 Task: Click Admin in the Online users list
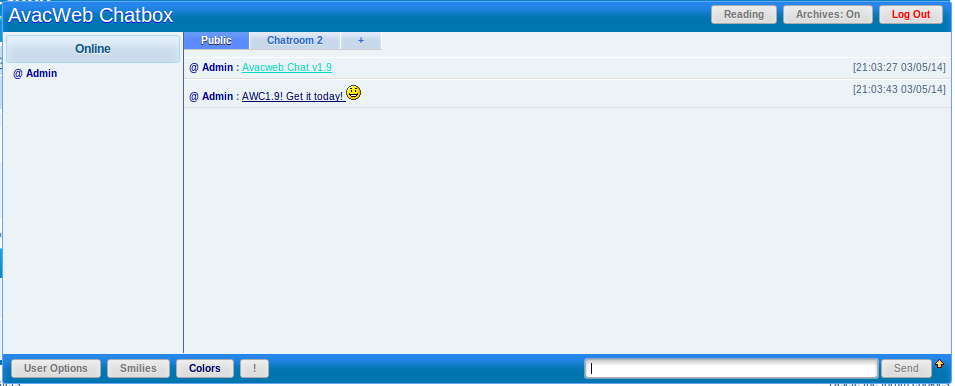pyautogui.click(x=41, y=74)
